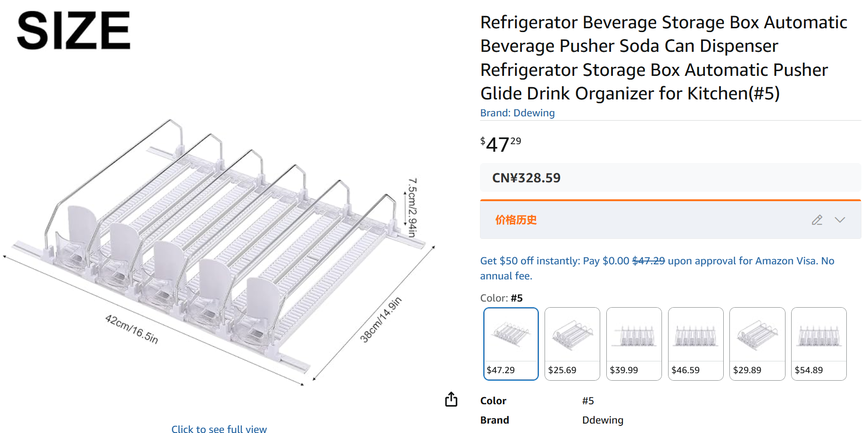
Task: Expand the 价格历史 panel with the chevron
Action: coord(840,220)
